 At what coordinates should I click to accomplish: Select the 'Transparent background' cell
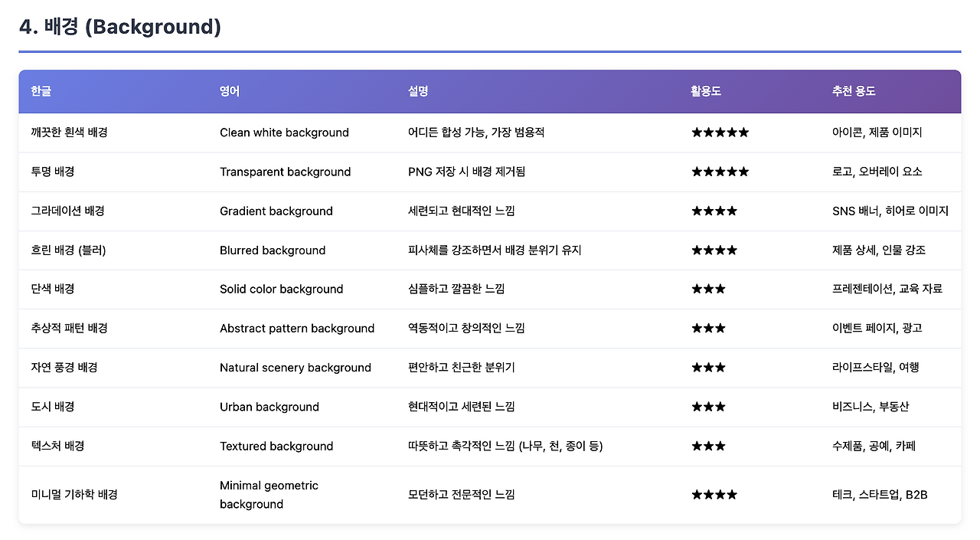(285, 172)
